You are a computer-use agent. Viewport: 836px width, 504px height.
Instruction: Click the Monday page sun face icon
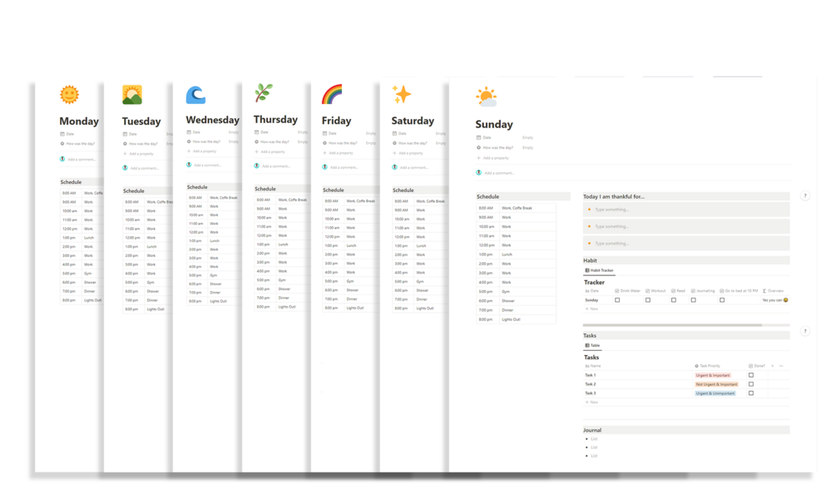[69, 95]
